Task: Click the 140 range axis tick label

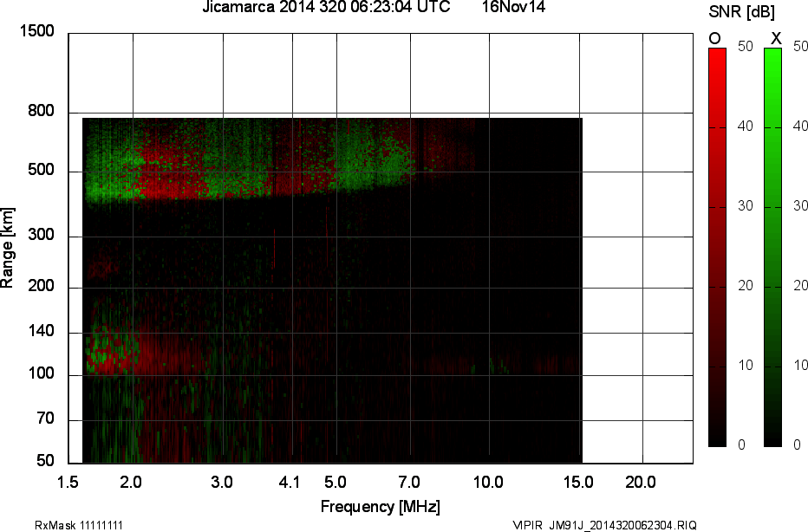Action: pos(42,331)
